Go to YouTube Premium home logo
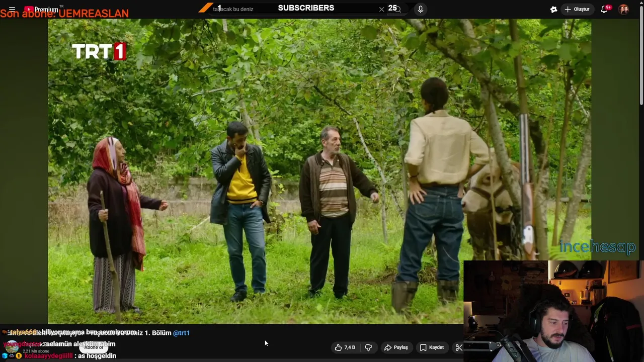Screen dimensions: 644x362 [x=41, y=9]
